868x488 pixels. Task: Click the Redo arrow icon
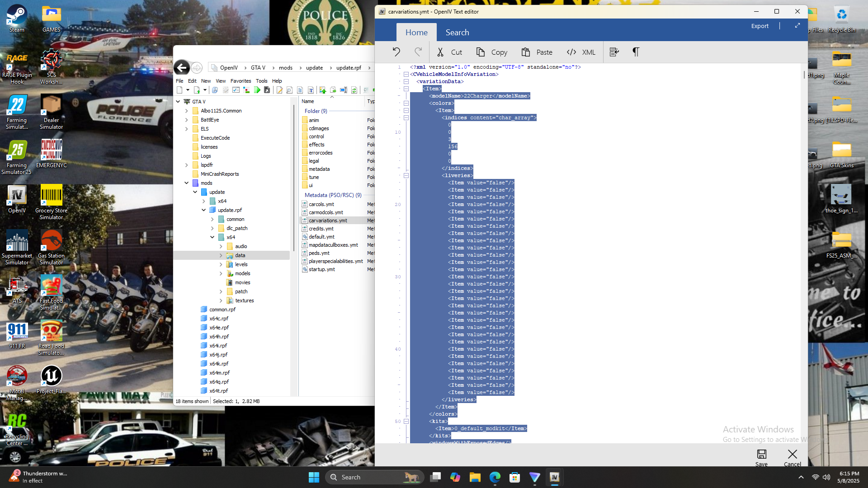pyautogui.click(x=418, y=52)
